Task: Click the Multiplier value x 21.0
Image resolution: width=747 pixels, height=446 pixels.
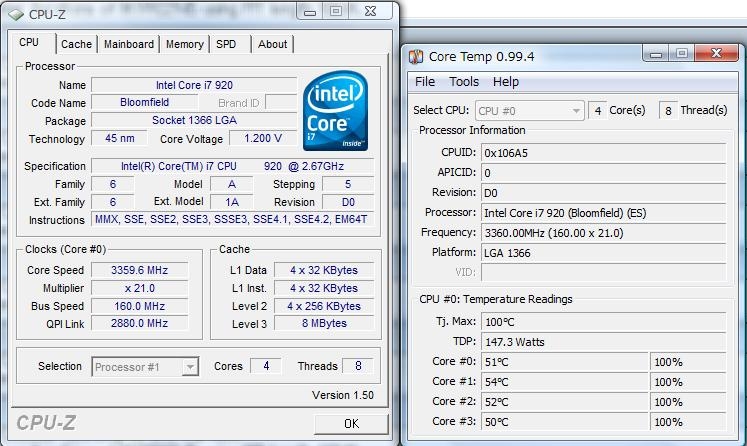Action: tap(140, 288)
